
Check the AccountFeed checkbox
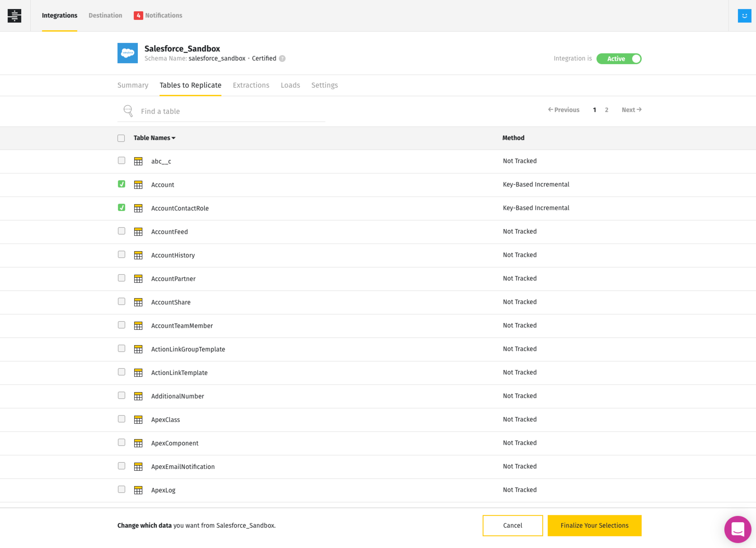tap(122, 231)
